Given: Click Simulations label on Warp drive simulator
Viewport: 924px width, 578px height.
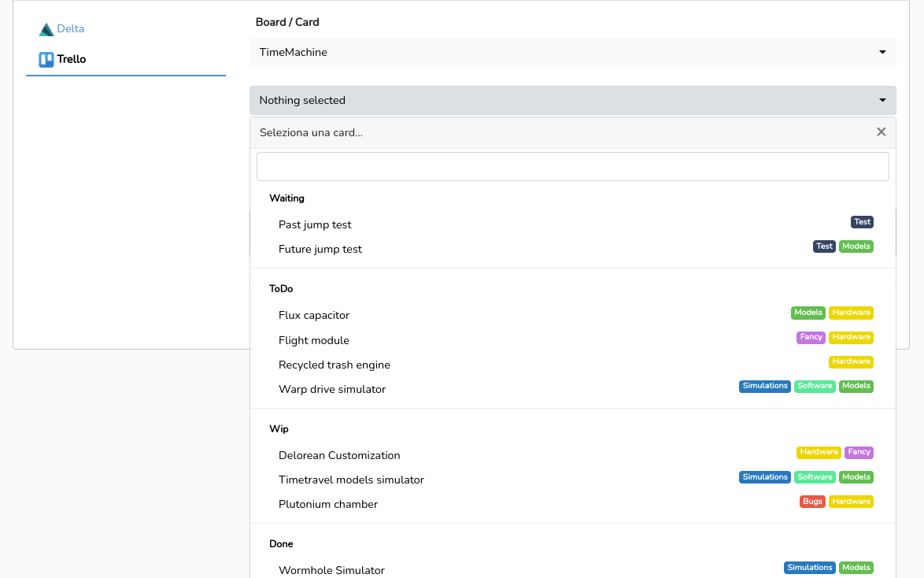Looking at the screenshot, I should 765,386.
